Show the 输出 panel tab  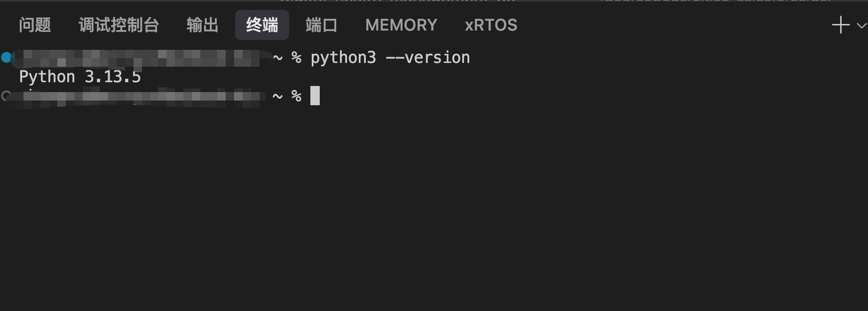[202, 25]
